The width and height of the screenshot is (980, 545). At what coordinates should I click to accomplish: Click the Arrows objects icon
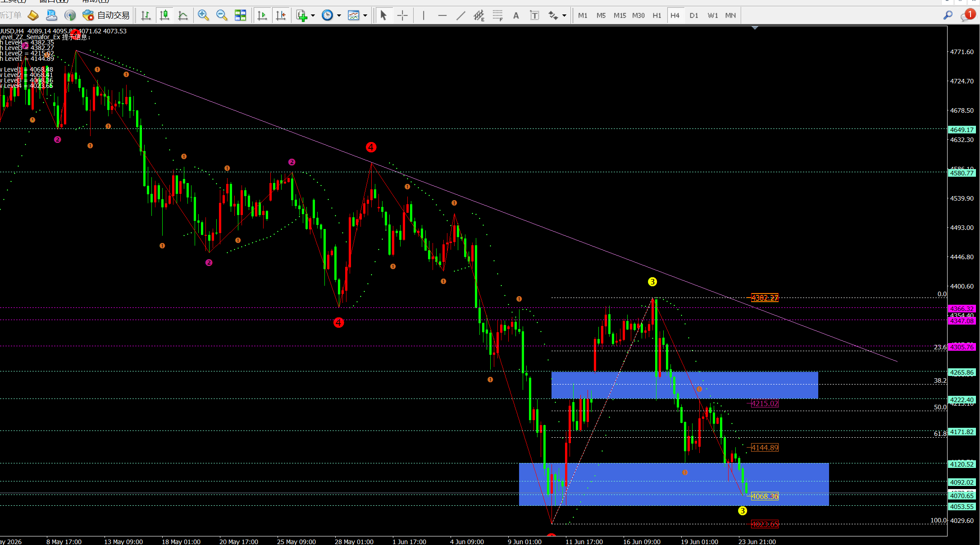pos(553,15)
